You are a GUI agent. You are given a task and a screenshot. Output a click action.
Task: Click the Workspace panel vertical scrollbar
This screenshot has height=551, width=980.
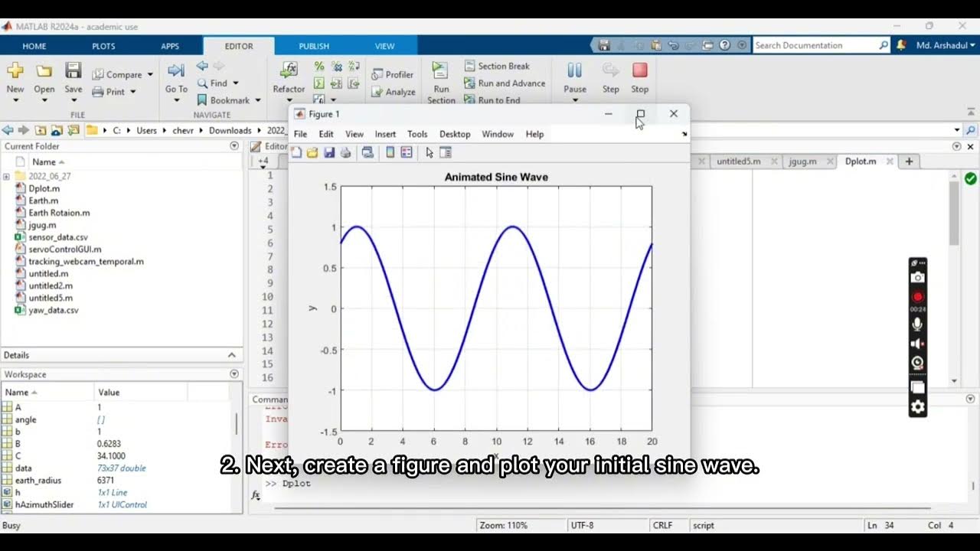[236, 423]
